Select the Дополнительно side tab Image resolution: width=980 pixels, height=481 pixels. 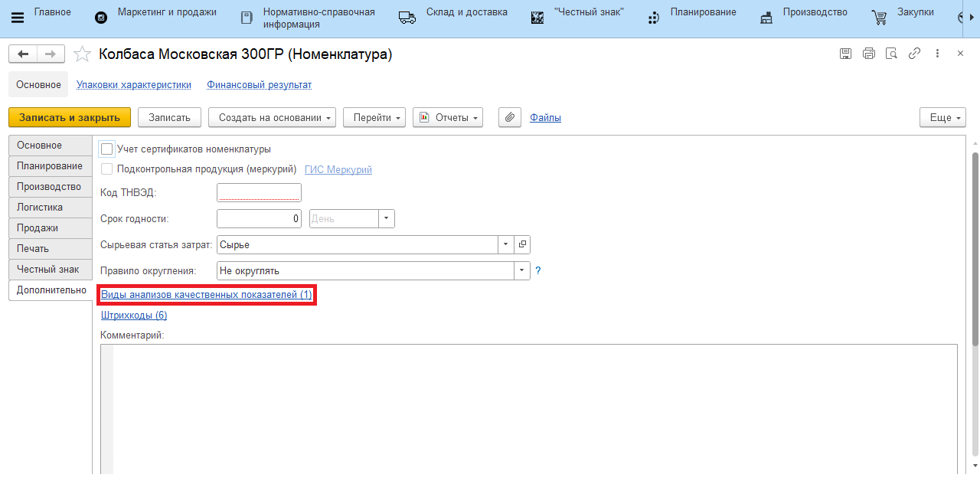[51, 290]
